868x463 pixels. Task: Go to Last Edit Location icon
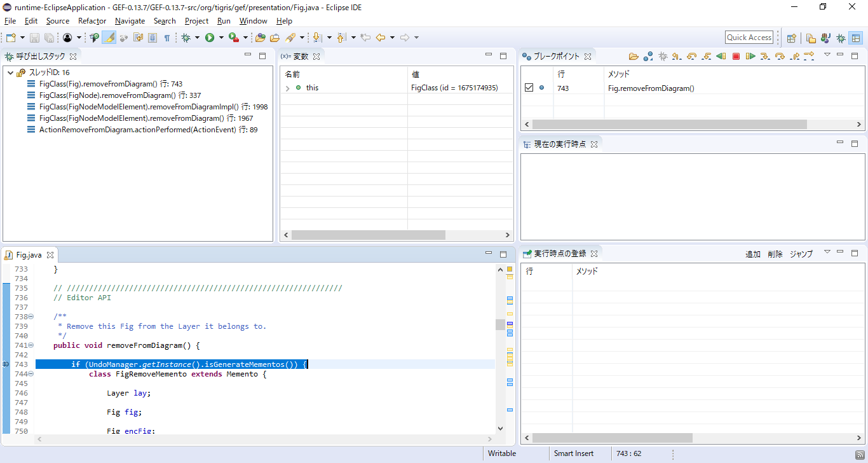(x=365, y=38)
